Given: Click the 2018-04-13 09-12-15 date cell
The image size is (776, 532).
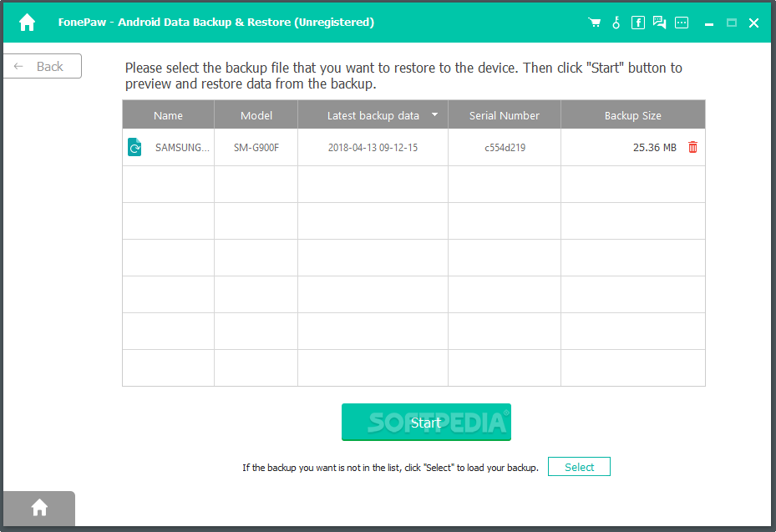Looking at the screenshot, I should [x=373, y=148].
